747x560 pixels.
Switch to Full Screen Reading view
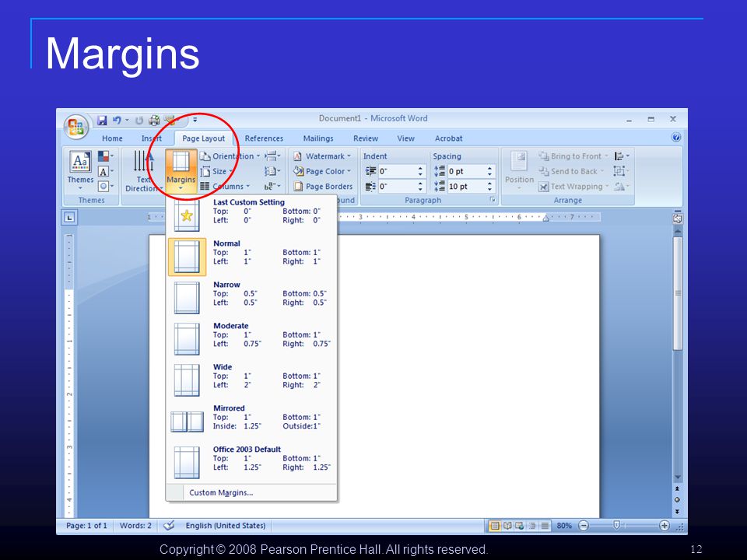507,526
